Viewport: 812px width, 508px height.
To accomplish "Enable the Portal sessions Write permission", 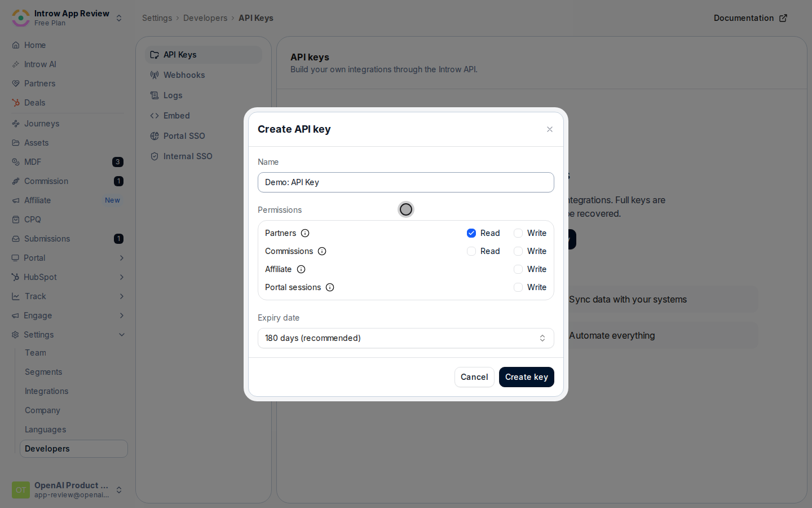I will pyautogui.click(x=518, y=287).
